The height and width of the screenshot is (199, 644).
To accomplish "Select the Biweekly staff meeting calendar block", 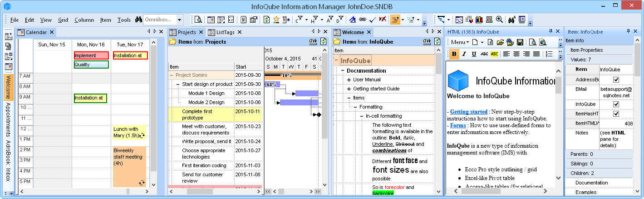I will pos(129,166).
